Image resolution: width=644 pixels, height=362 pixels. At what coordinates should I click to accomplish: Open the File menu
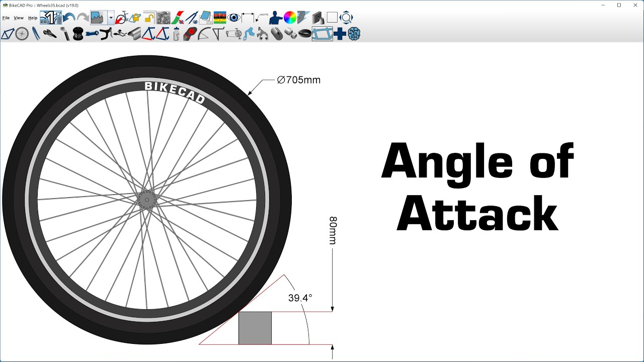(x=6, y=18)
